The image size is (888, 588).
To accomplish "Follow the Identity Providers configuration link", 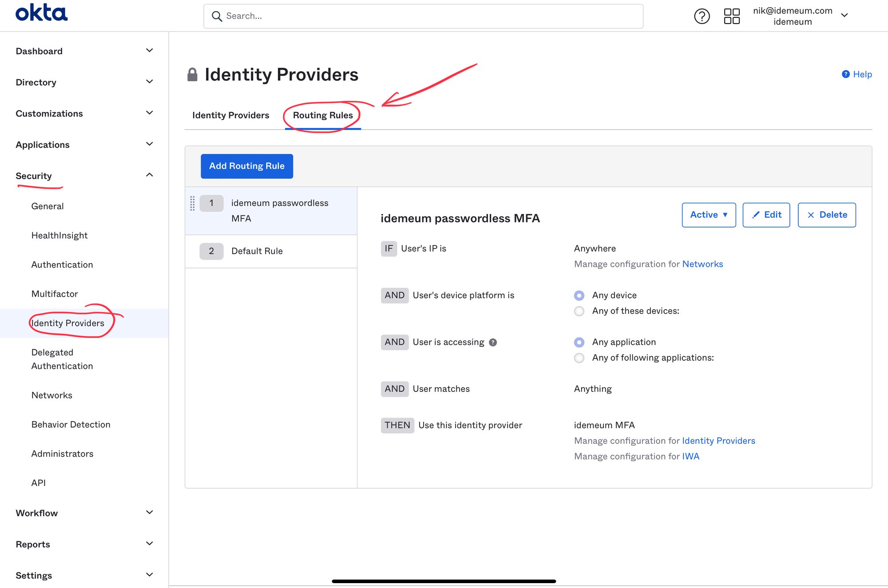I will (x=718, y=441).
